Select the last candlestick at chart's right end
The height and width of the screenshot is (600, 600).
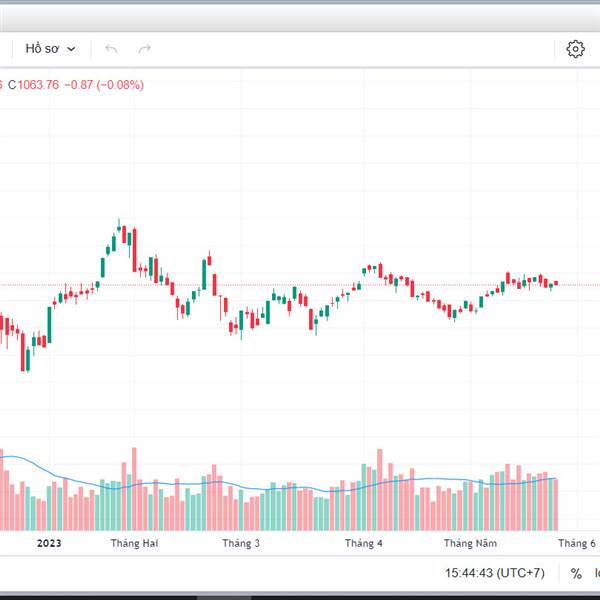coord(556,284)
